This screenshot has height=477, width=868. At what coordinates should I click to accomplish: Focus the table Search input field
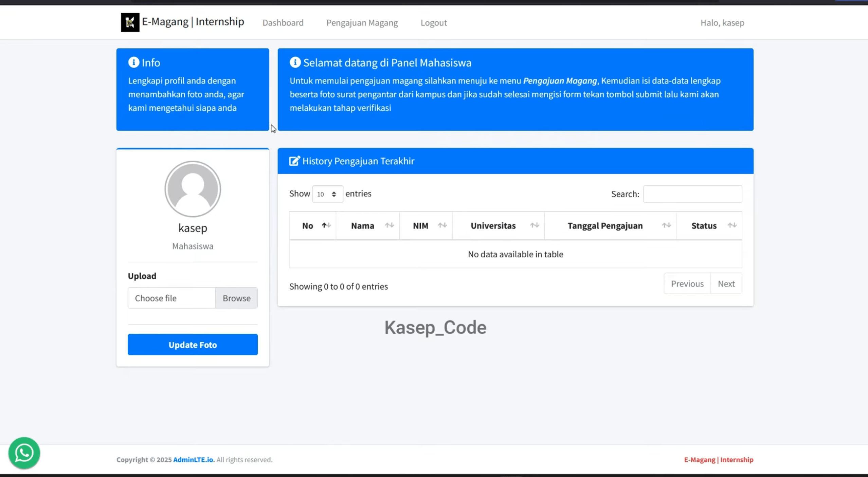pos(693,194)
